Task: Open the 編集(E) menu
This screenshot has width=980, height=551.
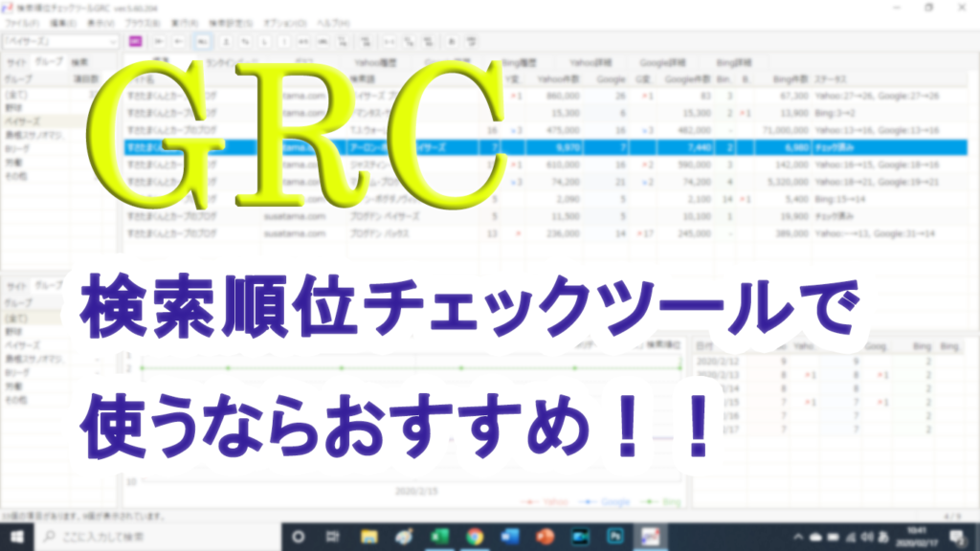Action: pos(62,23)
